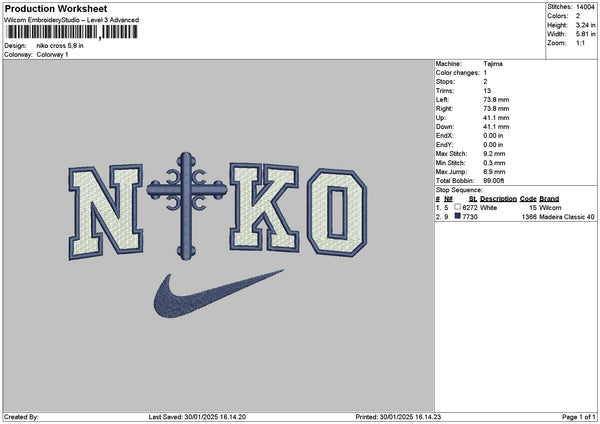Click the 'Production Worksheet' title
Viewport: 600px width, 424px height.
56,9
